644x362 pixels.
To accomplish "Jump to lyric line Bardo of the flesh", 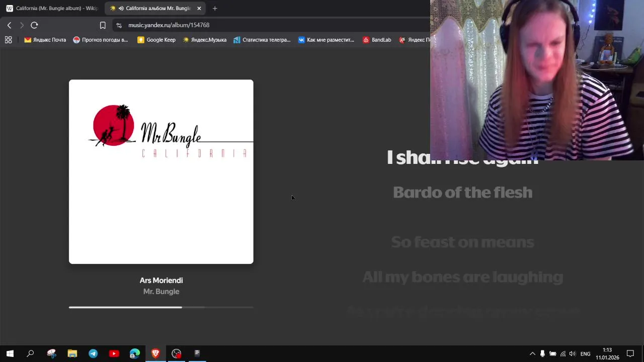I will coord(462,192).
